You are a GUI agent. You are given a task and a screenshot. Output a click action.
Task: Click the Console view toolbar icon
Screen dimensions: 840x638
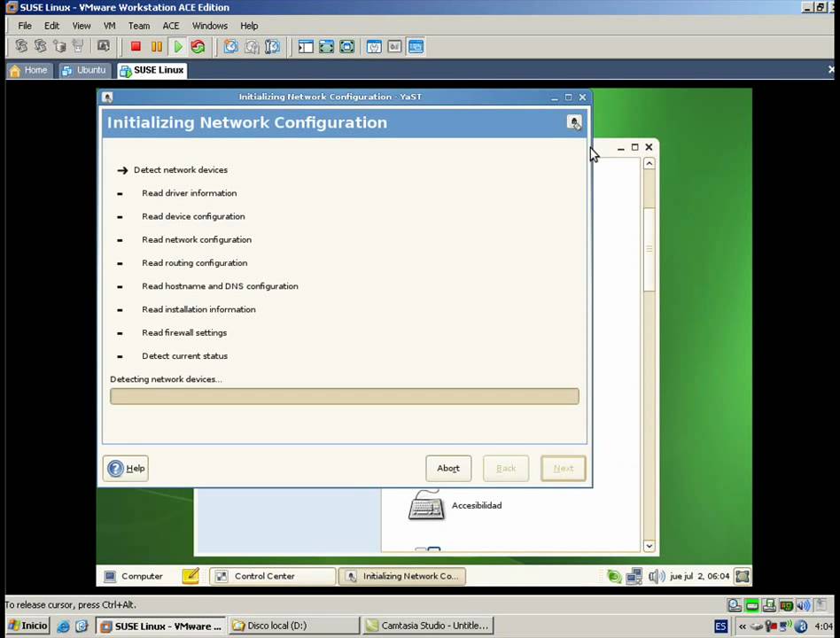tap(416, 47)
